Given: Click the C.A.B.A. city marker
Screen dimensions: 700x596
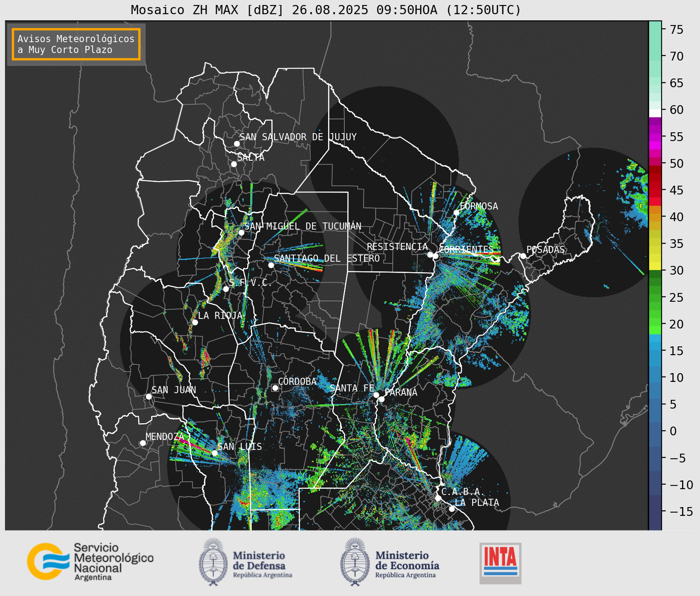Looking at the screenshot, I should click(x=438, y=498).
